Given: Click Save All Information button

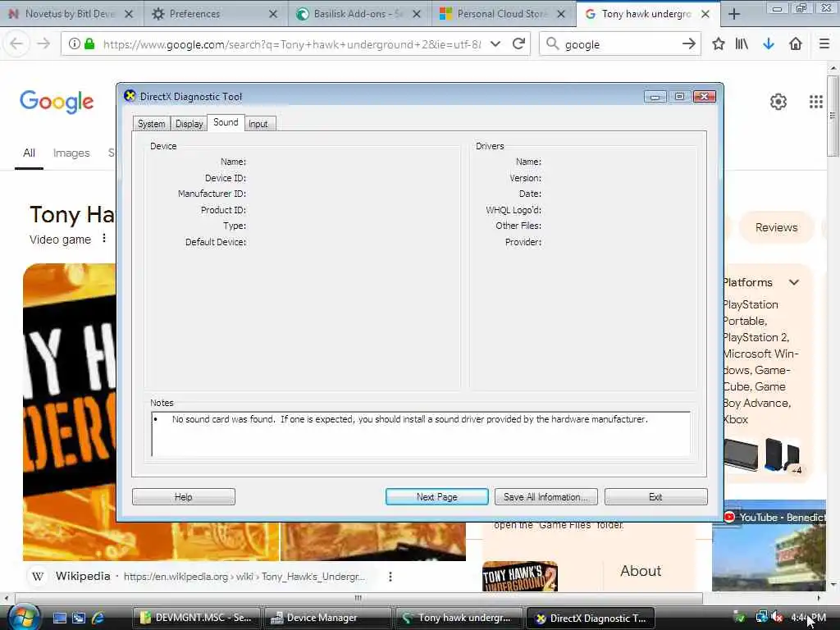Looking at the screenshot, I should coord(546,496).
